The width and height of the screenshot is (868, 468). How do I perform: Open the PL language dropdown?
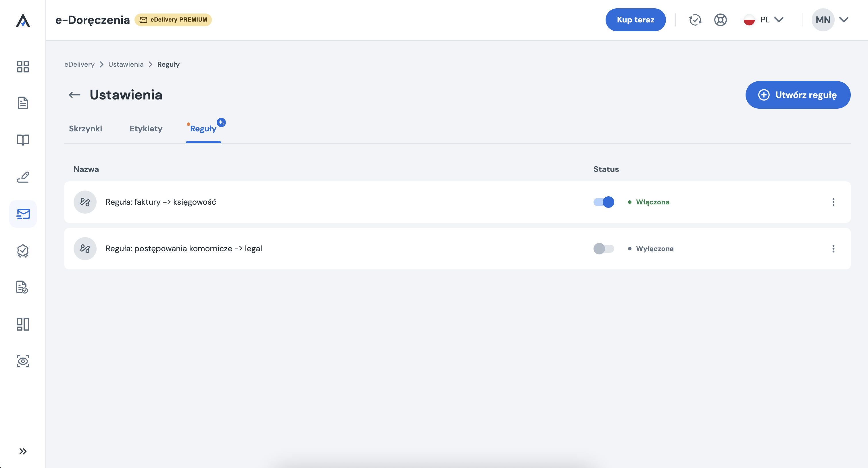pos(764,20)
